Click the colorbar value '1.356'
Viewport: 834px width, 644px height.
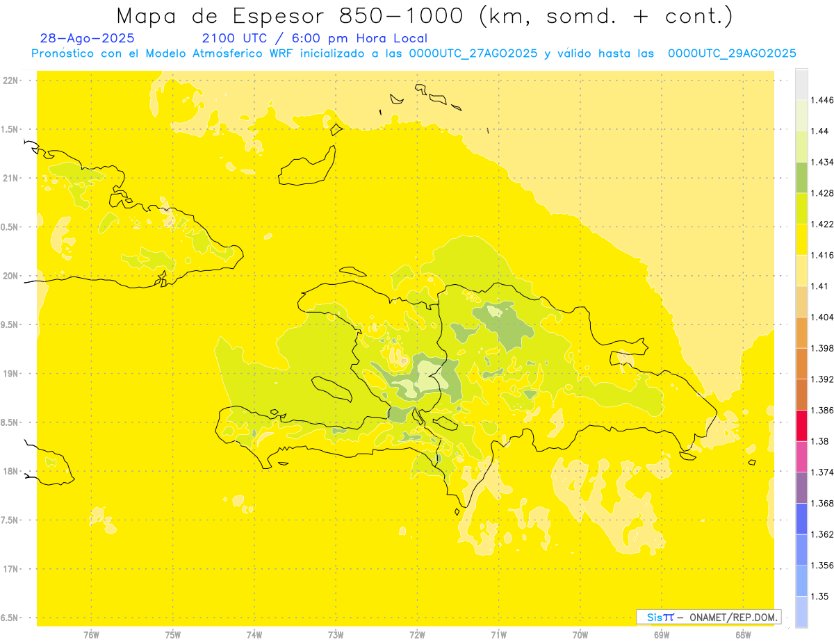(822, 565)
